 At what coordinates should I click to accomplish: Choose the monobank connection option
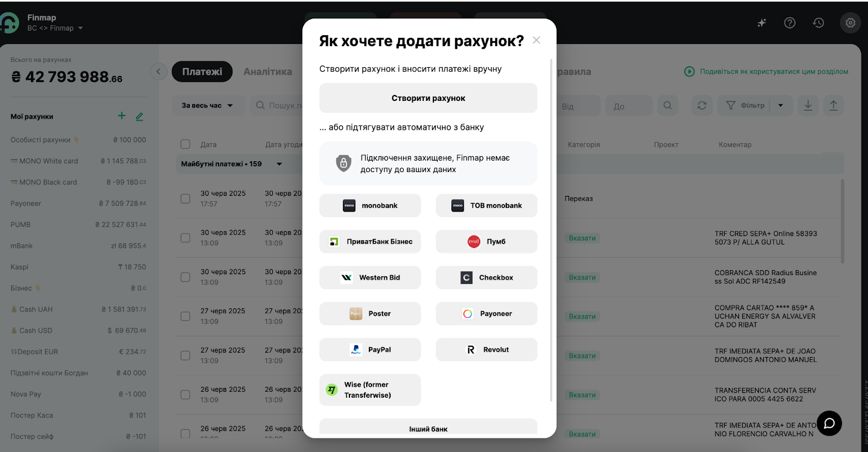370,206
